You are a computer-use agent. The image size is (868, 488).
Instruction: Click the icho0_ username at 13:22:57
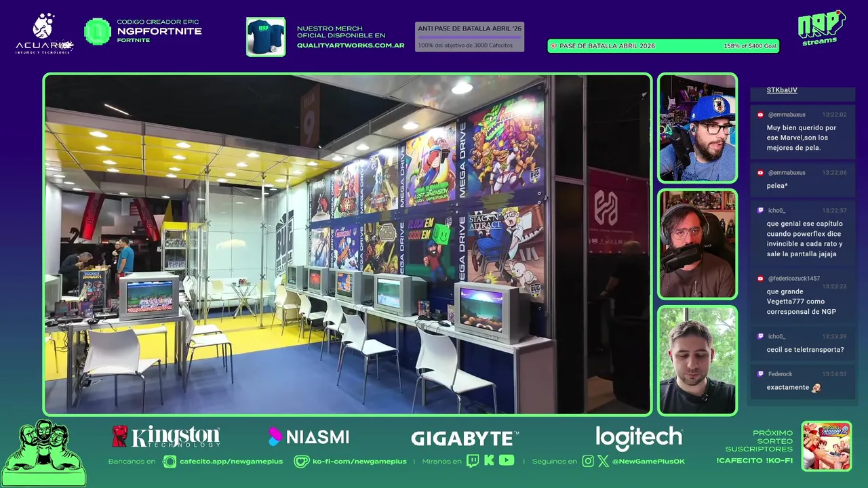[776, 211]
